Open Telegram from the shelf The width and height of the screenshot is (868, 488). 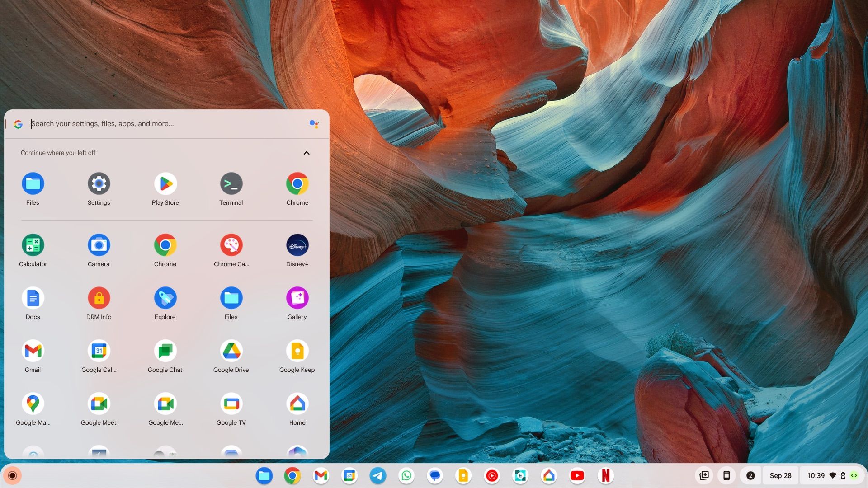point(377,475)
